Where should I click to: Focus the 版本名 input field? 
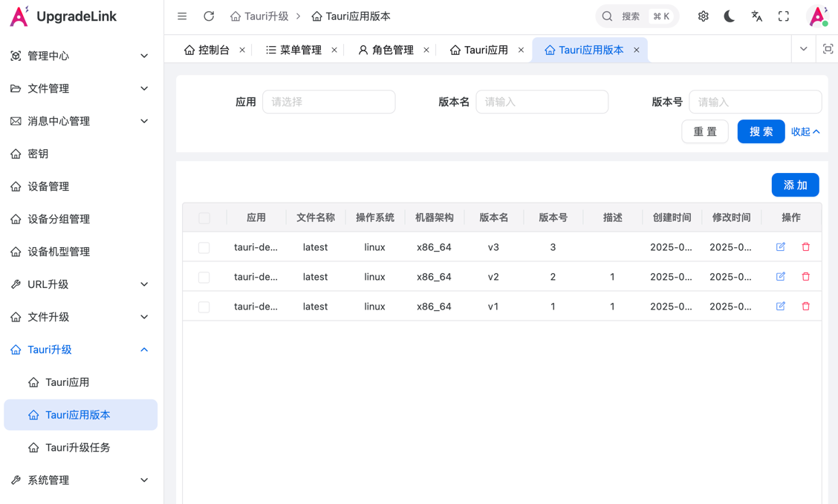[542, 102]
